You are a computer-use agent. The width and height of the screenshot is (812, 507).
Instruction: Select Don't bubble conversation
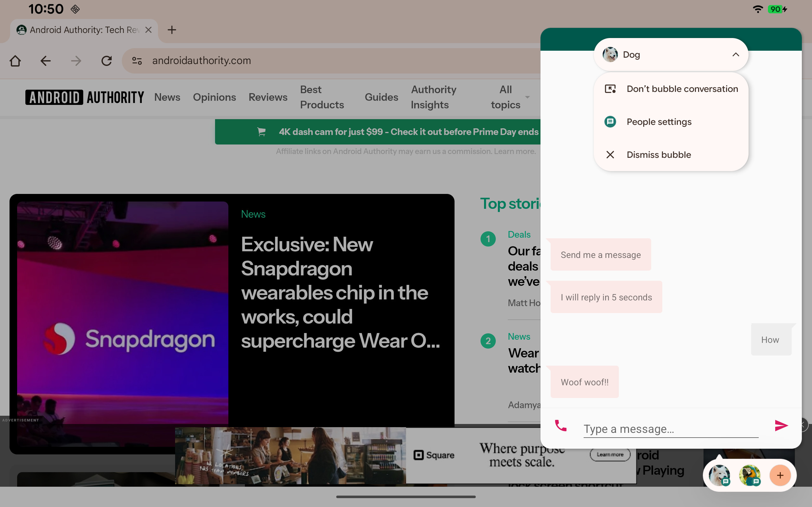[682, 89]
